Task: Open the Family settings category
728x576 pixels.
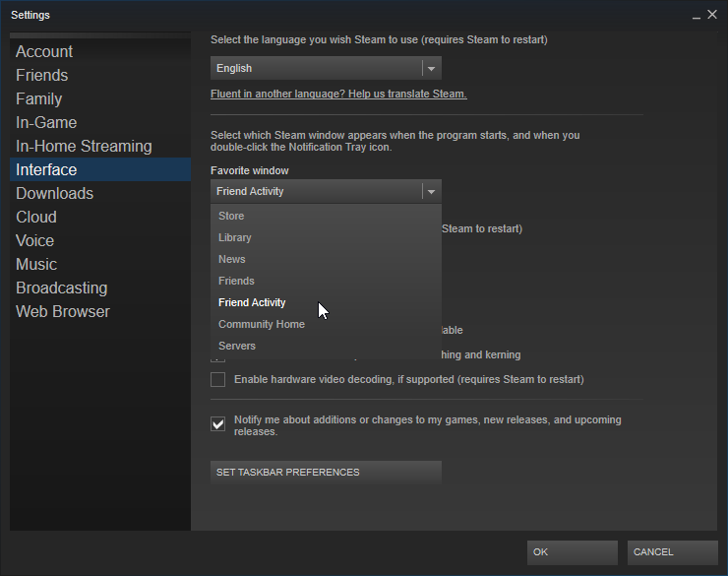Action: coord(100,98)
